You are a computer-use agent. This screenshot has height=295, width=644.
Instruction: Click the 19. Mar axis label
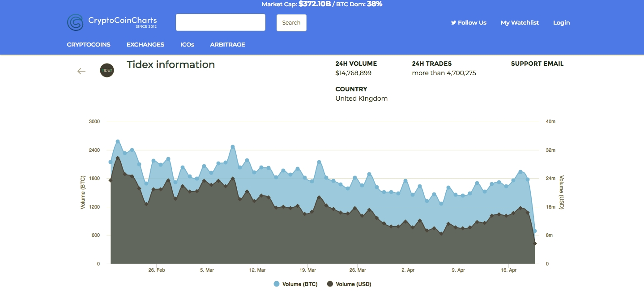307,270
